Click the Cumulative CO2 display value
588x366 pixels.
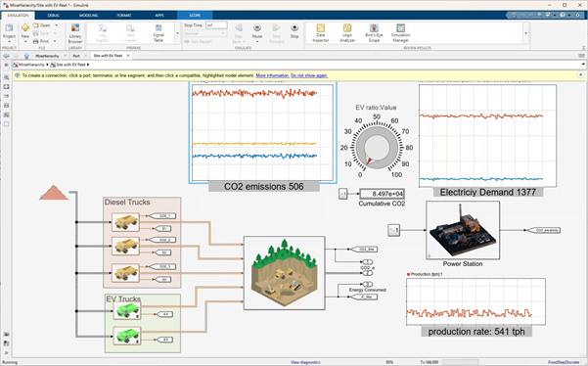pos(382,194)
